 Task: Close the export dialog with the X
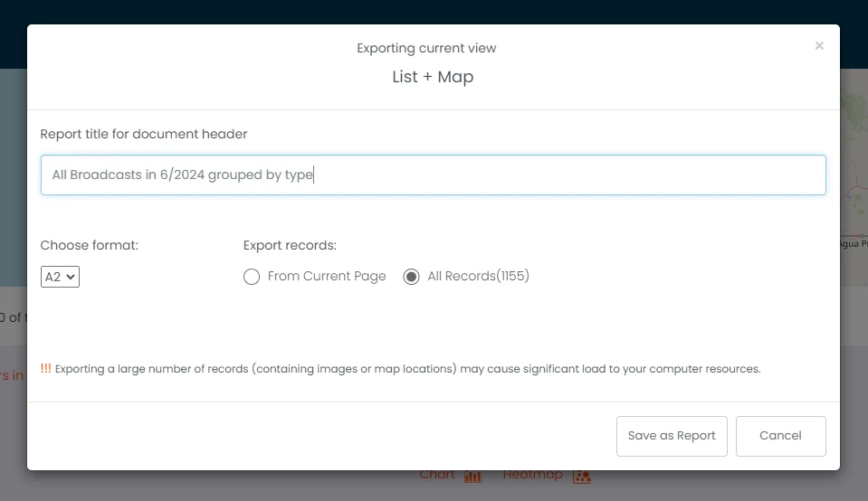pos(819,46)
